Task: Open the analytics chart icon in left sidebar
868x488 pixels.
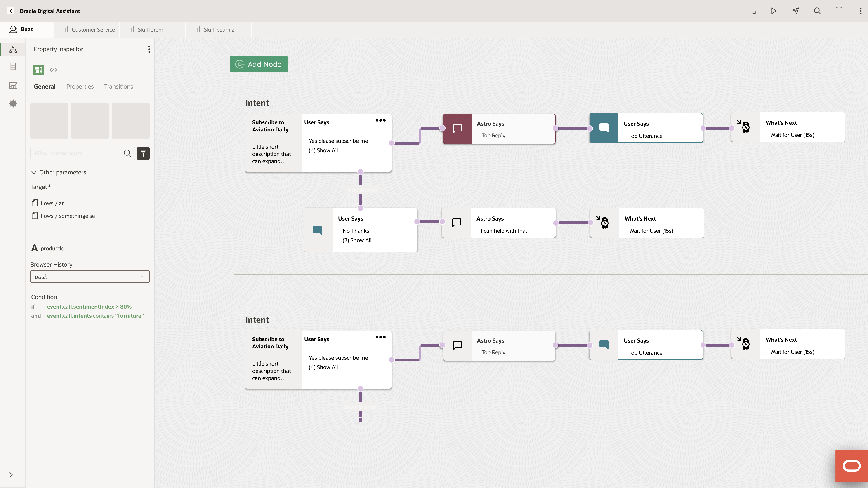Action: tap(13, 85)
